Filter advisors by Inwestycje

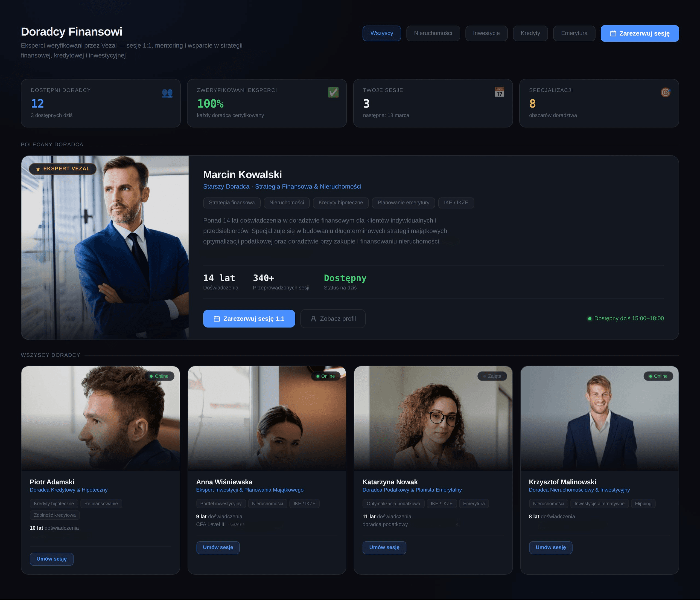coord(486,33)
